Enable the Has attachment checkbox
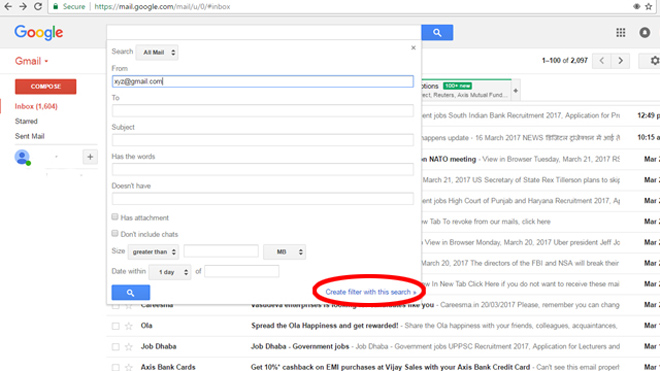The height and width of the screenshot is (371, 660). tap(115, 216)
